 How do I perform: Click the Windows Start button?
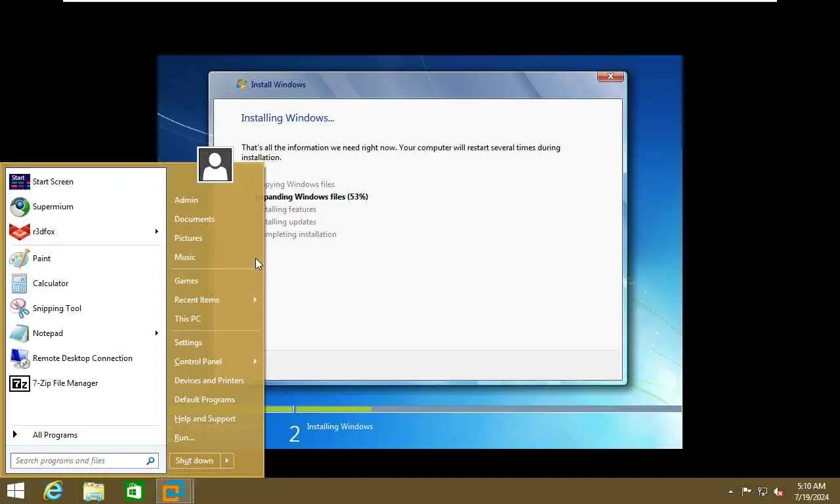15,491
